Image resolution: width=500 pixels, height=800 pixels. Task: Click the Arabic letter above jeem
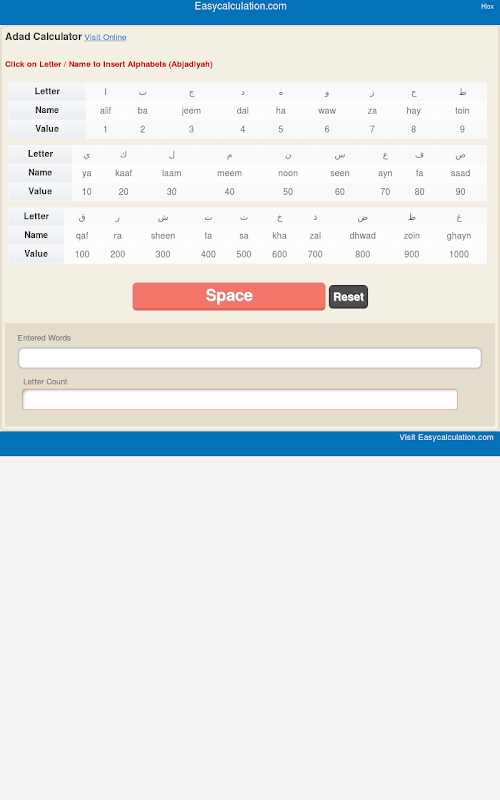pyautogui.click(x=191, y=92)
